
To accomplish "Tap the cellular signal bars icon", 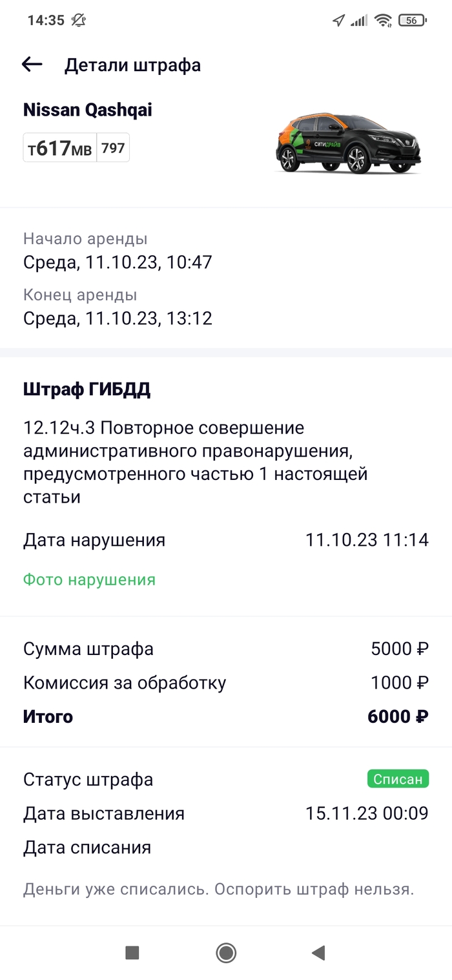I will click(x=359, y=21).
